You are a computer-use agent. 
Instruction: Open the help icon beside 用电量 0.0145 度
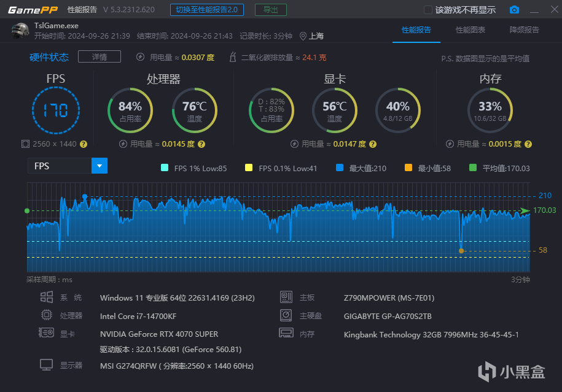[x=201, y=144]
